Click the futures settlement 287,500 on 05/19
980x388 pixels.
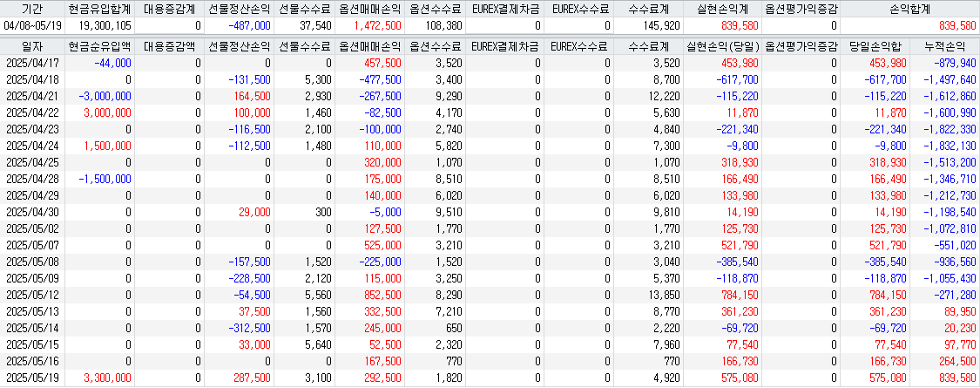252,378
